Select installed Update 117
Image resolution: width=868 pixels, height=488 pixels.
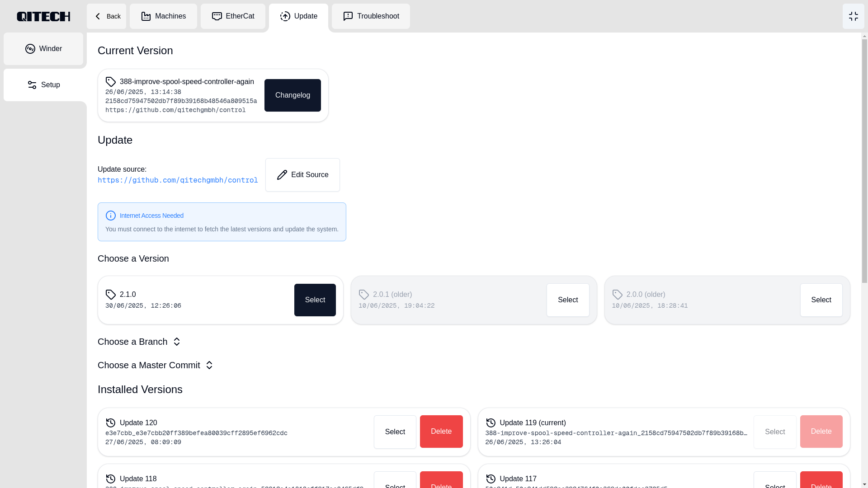coord(775,480)
